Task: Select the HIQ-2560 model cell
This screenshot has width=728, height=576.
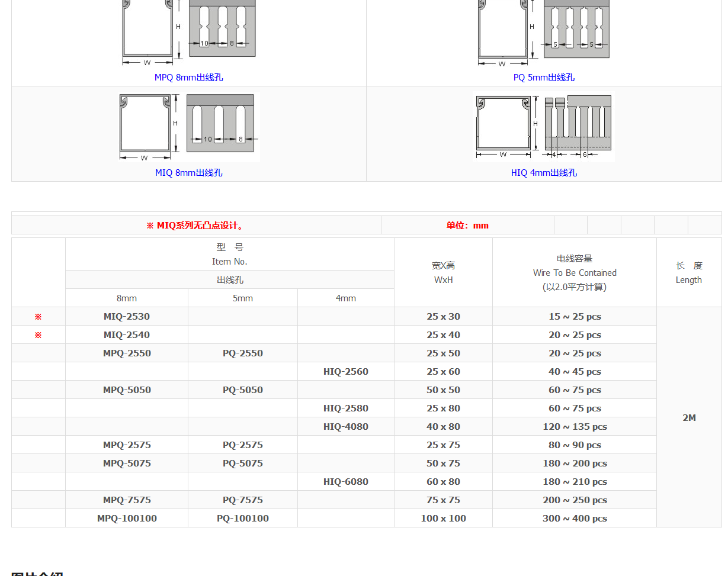Action: [345, 372]
